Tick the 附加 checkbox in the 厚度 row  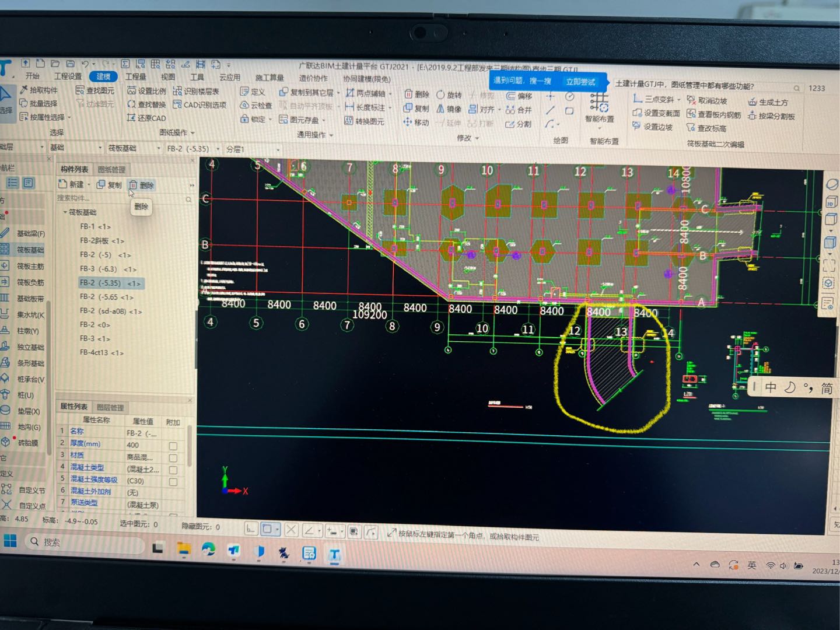[173, 446]
